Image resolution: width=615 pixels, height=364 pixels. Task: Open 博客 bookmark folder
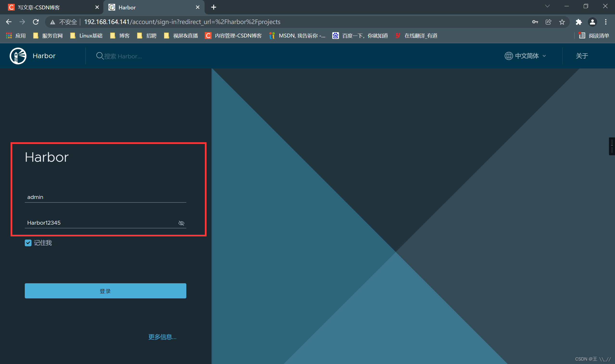(120, 36)
